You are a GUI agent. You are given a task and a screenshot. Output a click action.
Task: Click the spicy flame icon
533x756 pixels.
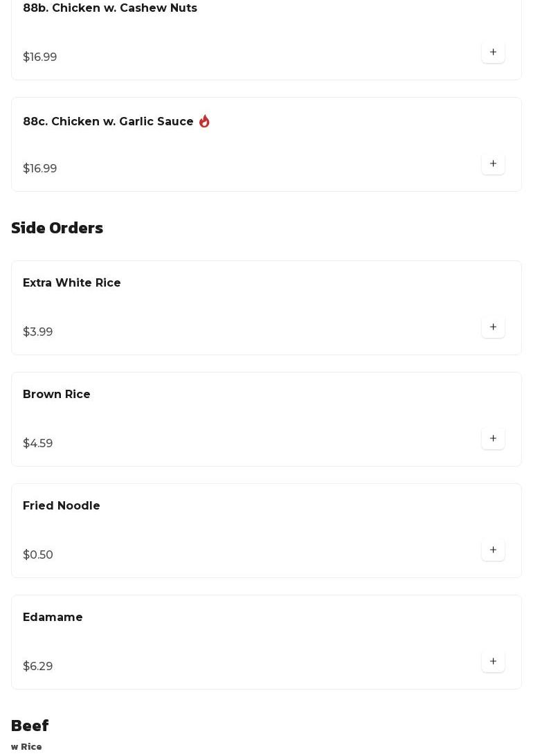[x=204, y=121]
